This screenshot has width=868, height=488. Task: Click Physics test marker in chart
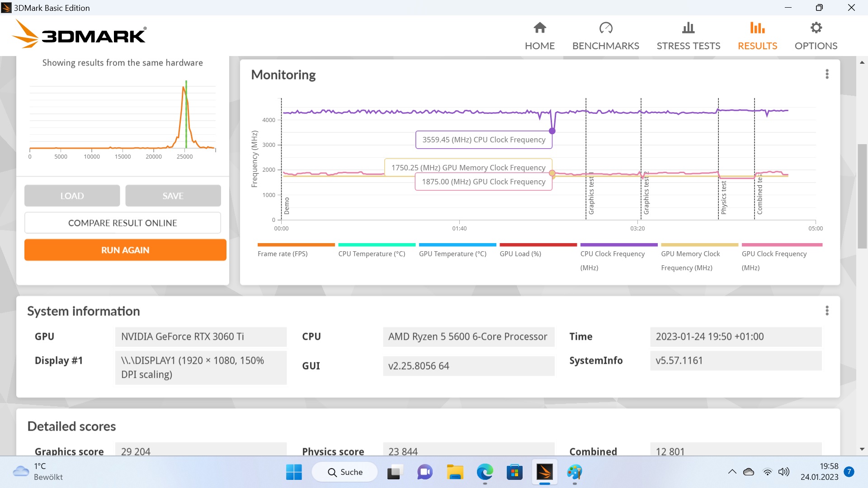coord(724,197)
